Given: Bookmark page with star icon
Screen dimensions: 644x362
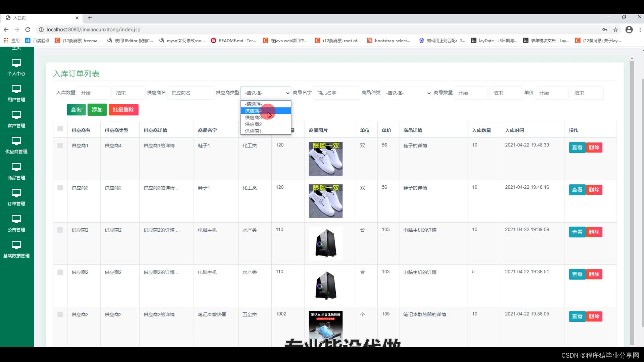Looking at the screenshot, I should click(x=615, y=29).
